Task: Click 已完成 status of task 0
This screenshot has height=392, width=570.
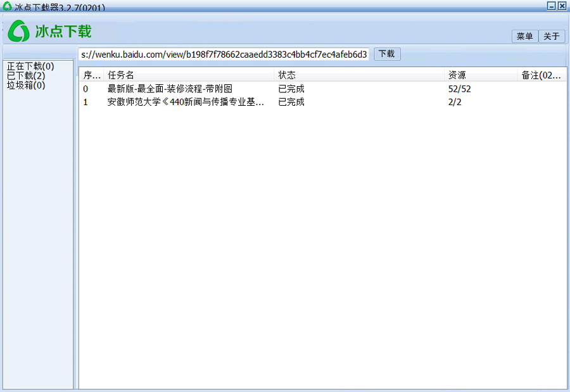Action: [291, 89]
